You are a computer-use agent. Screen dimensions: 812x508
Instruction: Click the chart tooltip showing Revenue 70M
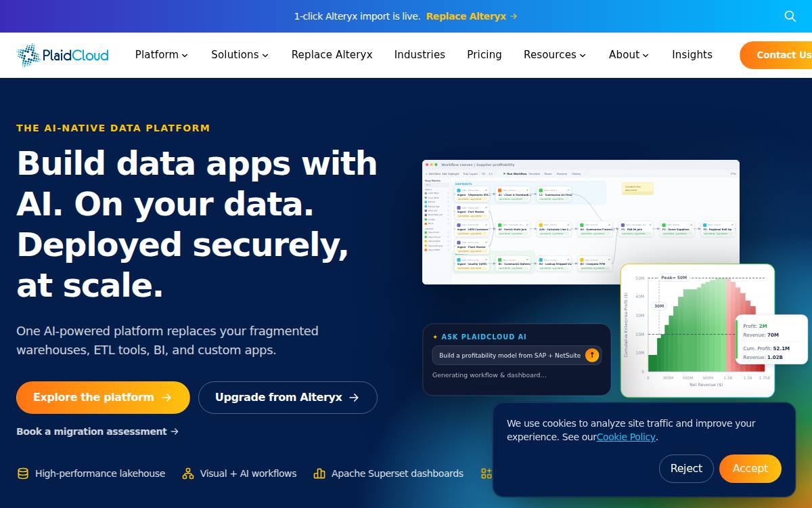(x=771, y=340)
